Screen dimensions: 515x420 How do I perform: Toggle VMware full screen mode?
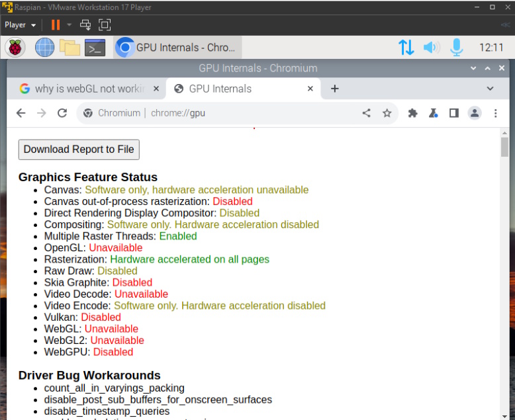(105, 25)
